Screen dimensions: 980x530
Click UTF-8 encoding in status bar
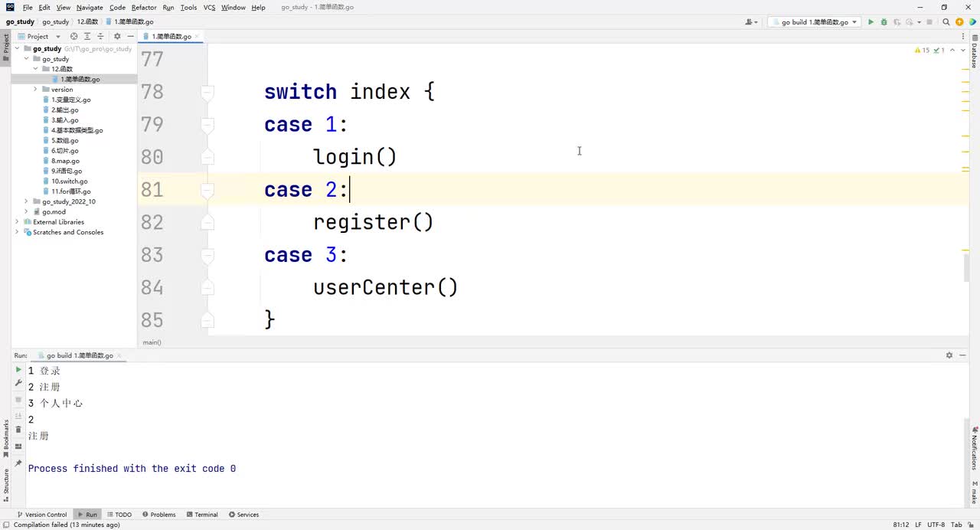point(936,525)
